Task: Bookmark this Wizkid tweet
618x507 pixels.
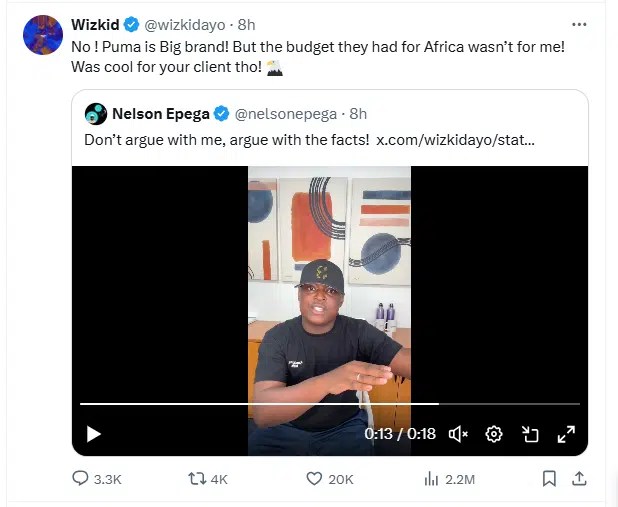Action: point(549,479)
